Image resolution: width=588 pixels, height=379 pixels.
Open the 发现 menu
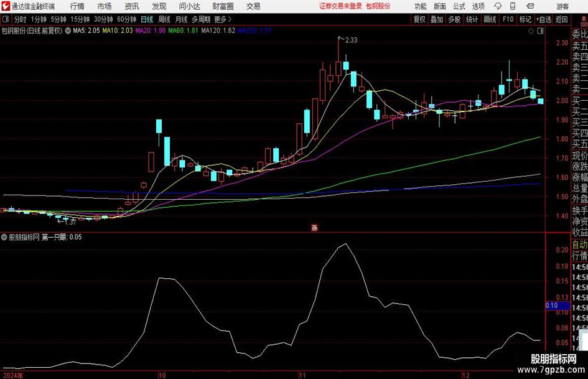point(159,6)
